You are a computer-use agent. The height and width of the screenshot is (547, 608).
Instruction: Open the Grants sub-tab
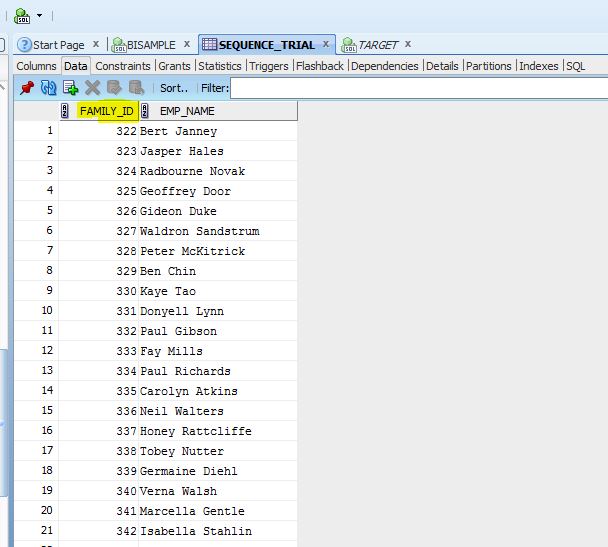(174, 66)
